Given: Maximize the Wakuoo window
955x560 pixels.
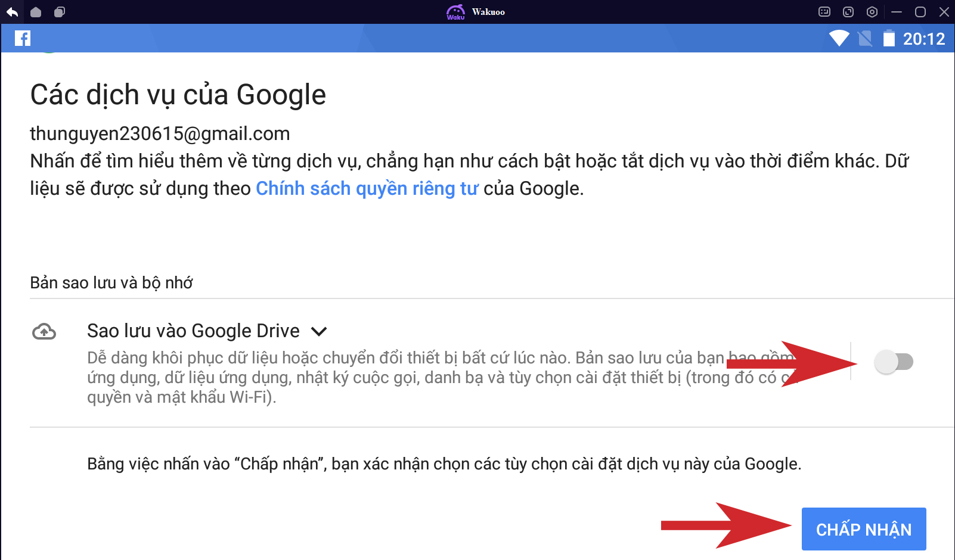Looking at the screenshot, I should pos(920,12).
